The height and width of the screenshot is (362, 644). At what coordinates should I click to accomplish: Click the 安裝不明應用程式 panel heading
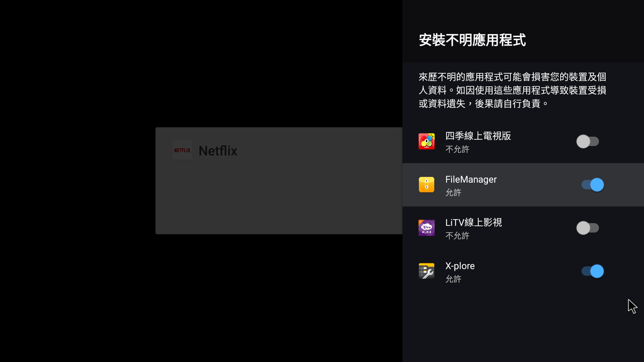pos(472,40)
